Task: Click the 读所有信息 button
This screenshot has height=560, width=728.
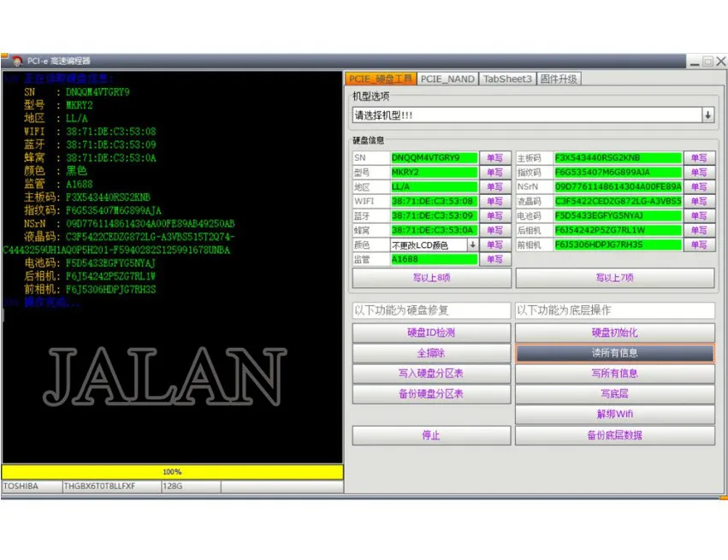Action: (615, 353)
